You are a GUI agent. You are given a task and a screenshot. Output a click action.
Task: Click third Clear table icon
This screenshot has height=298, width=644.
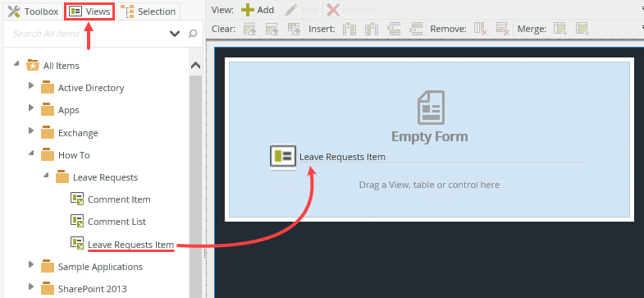click(x=294, y=29)
